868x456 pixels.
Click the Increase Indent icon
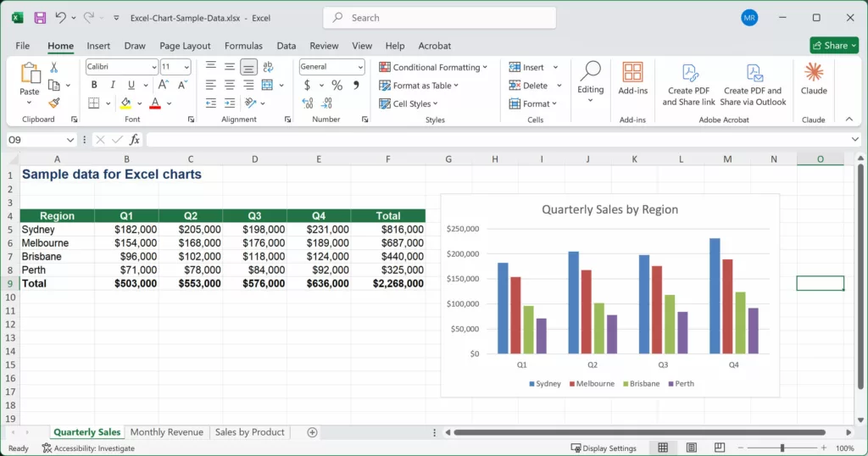pos(230,103)
